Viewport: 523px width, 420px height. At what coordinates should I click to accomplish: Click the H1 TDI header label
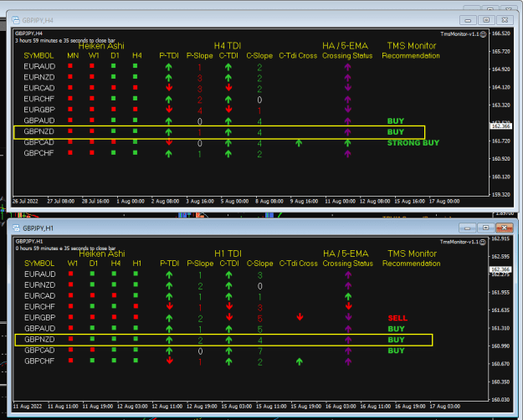(228, 254)
